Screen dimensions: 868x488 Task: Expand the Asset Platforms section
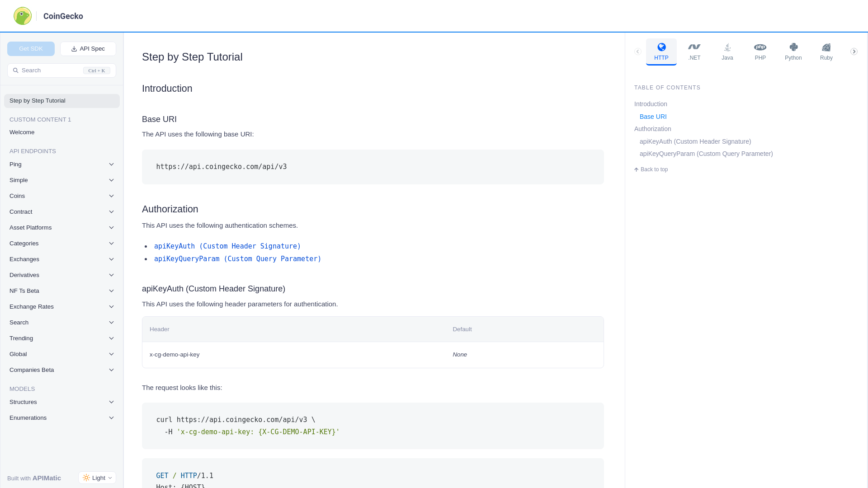(62, 228)
